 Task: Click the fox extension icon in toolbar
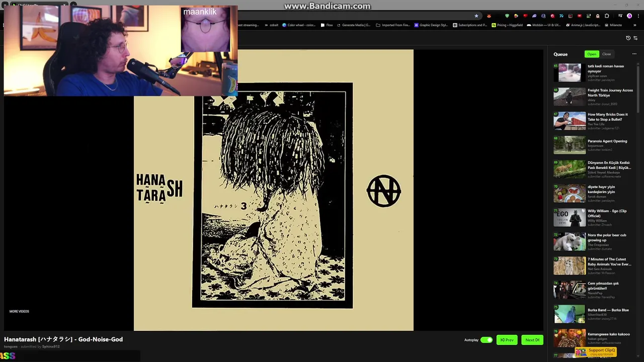[489, 16]
